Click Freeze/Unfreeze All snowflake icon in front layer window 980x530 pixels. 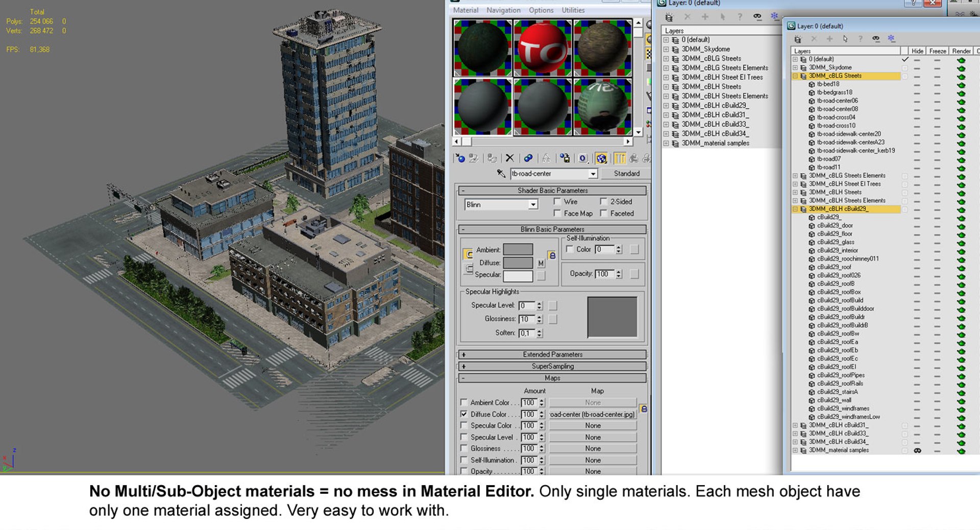891,39
